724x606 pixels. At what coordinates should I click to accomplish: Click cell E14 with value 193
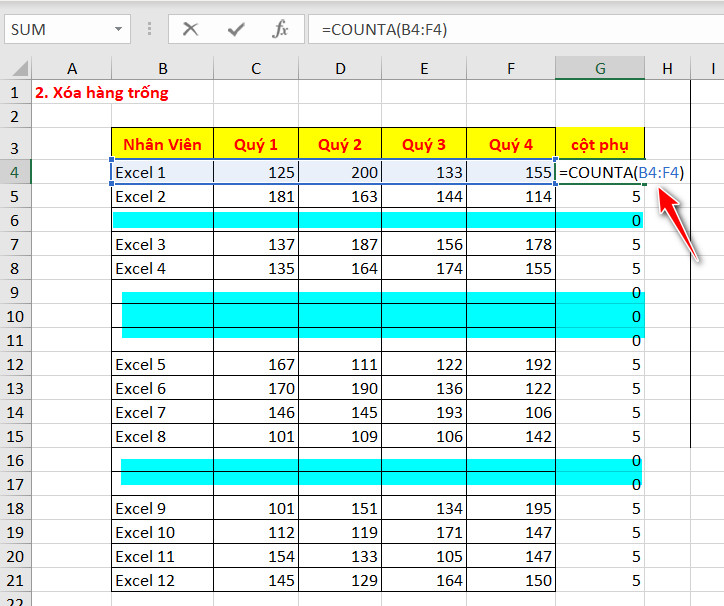(424, 412)
